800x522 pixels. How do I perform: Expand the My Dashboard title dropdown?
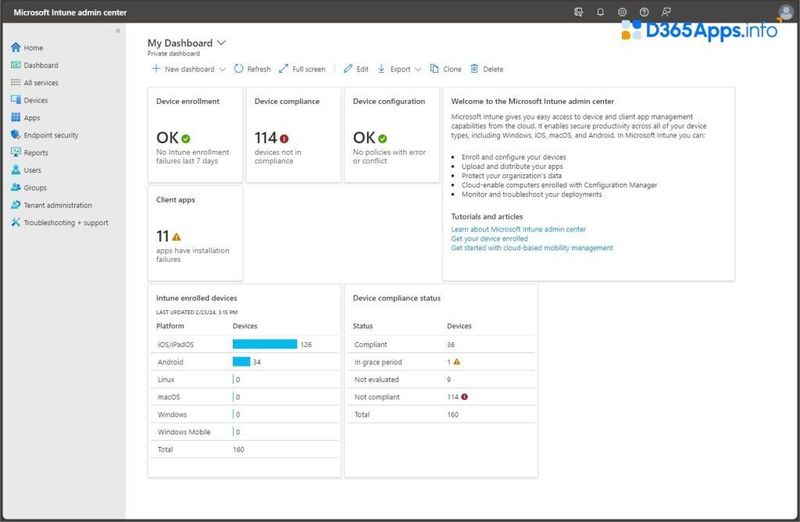pyautogui.click(x=221, y=43)
